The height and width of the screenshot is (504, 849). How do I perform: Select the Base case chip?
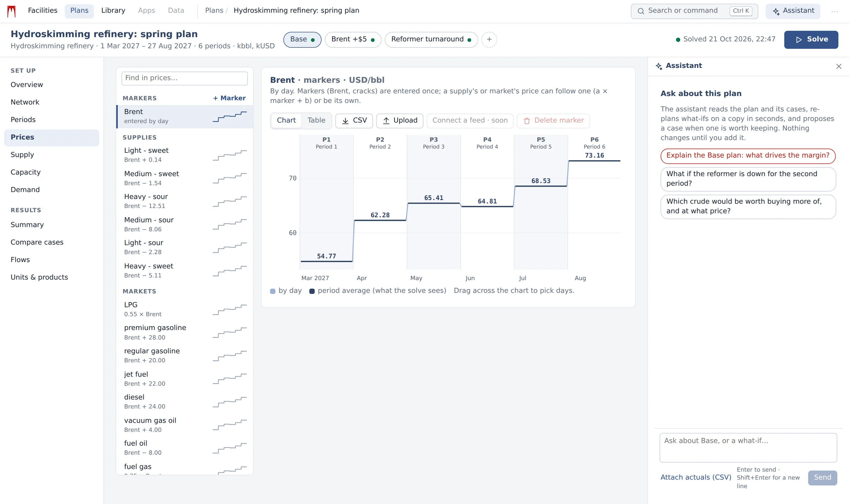pyautogui.click(x=302, y=40)
